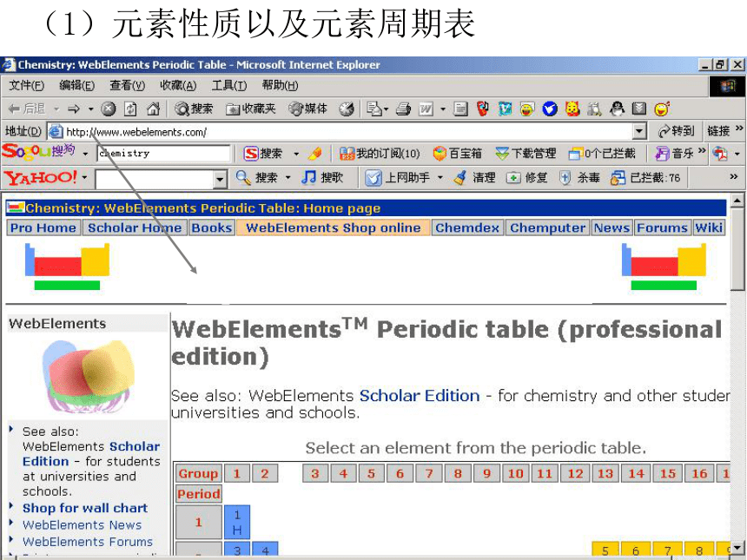The image size is (747, 560).
Task: Stop loading the page
Action: (109, 109)
